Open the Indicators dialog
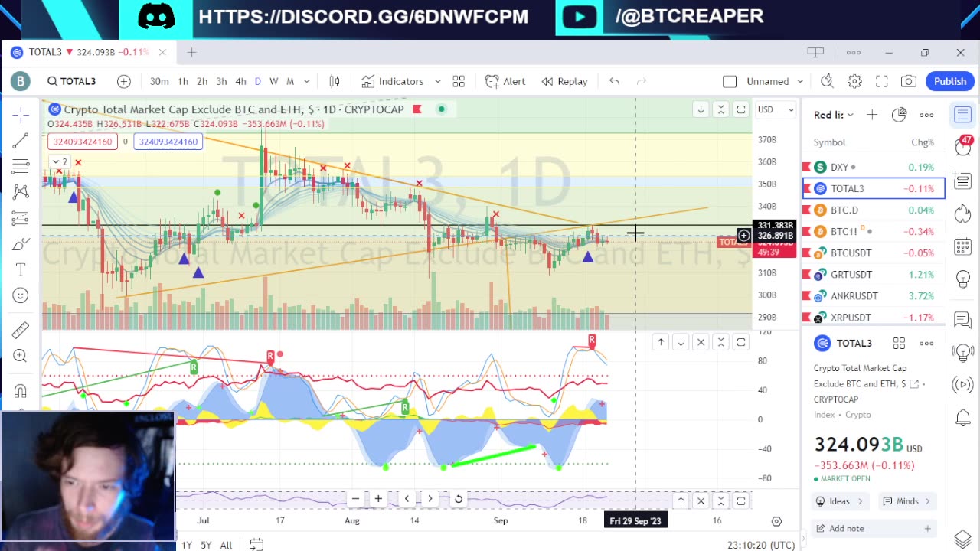Screen dimensions: 980x551 coord(393,81)
